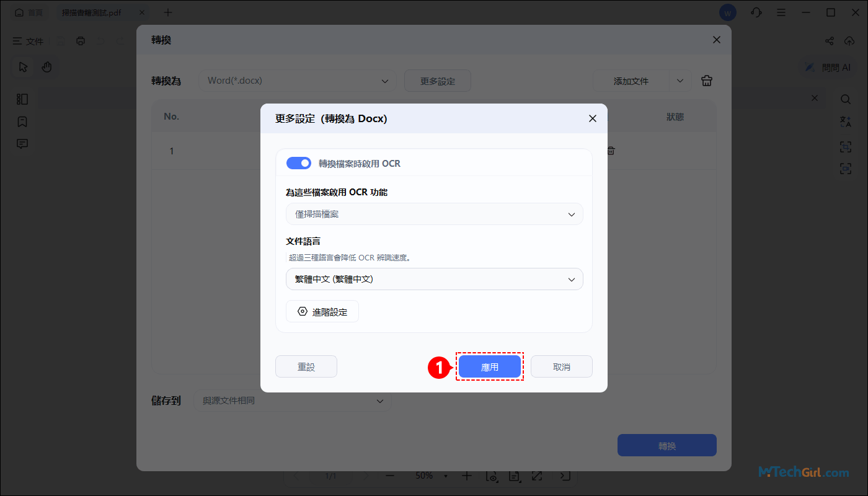Apply settings with the 應用 button
This screenshot has width=868, height=496.
[x=490, y=366]
